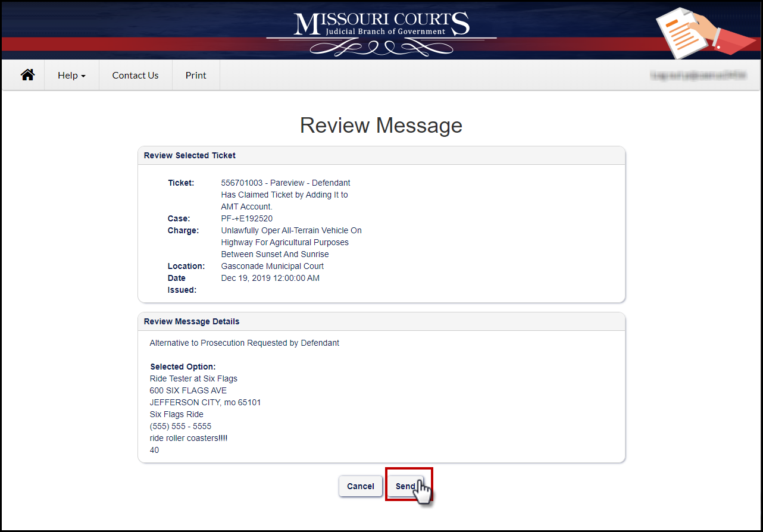Open the blurred user account name
The height and width of the screenshot is (532, 763).
698,76
